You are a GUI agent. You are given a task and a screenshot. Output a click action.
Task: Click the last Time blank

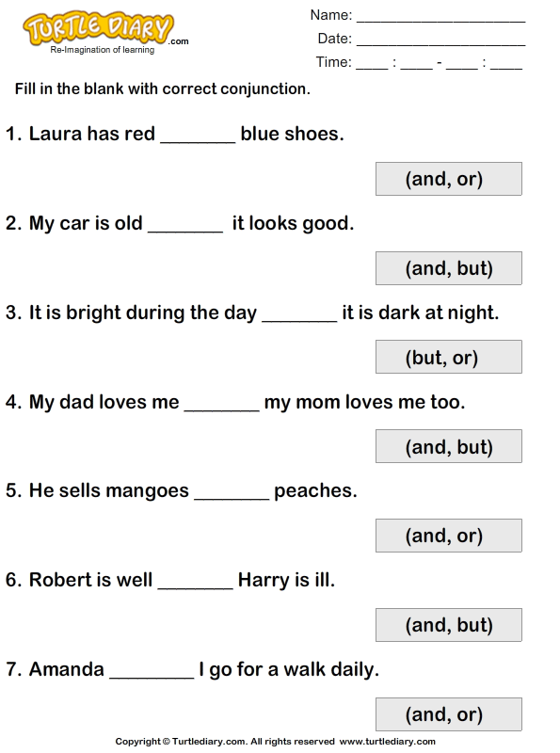click(506, 68)
